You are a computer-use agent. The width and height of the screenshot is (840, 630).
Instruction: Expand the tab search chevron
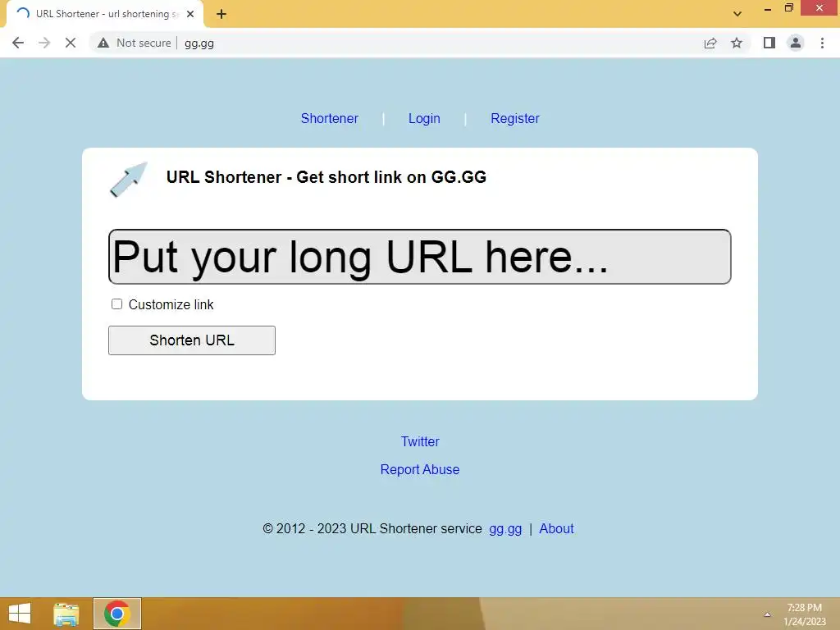[x=737, y=14]
